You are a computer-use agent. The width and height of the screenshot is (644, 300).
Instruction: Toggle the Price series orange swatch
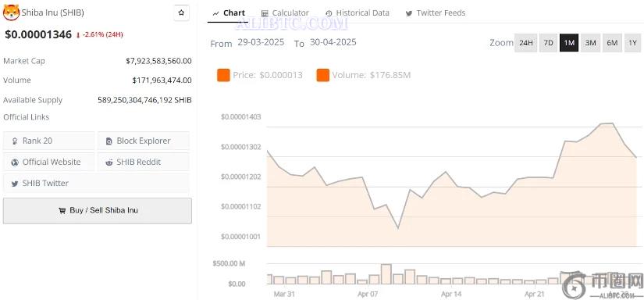223,75
